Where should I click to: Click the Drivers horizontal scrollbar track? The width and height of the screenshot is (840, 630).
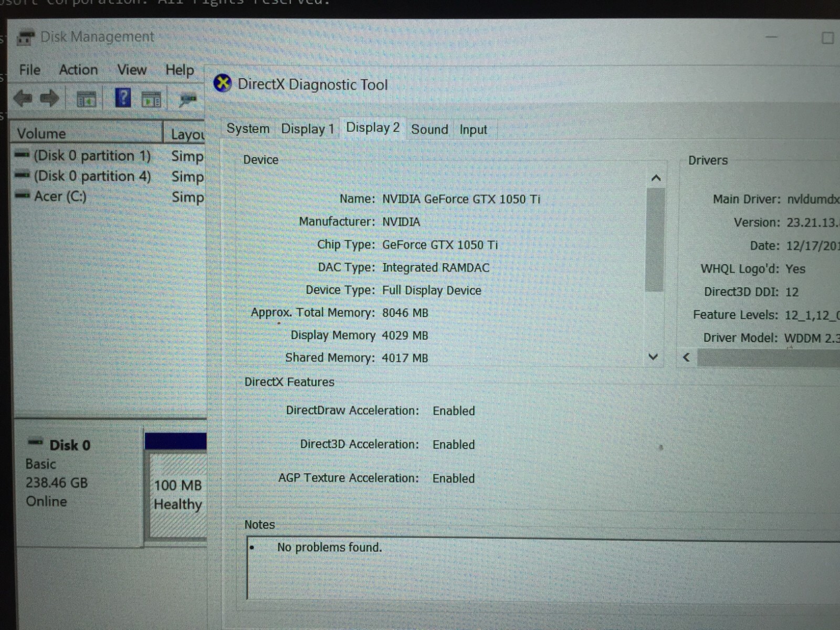768,358
